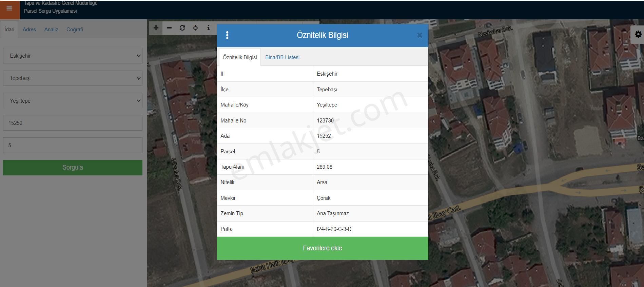Activate the locate crosshair map tool
This screenshot has height=287, width=644.
(195, 28)
